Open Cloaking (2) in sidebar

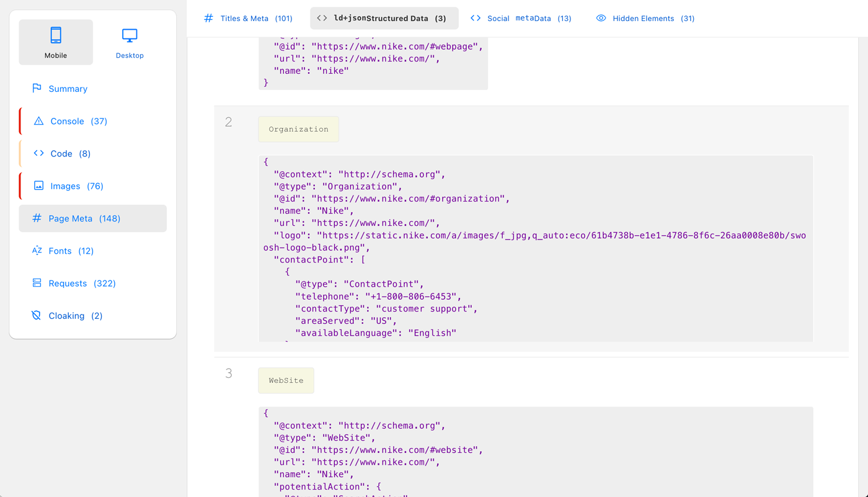[93, 316]
